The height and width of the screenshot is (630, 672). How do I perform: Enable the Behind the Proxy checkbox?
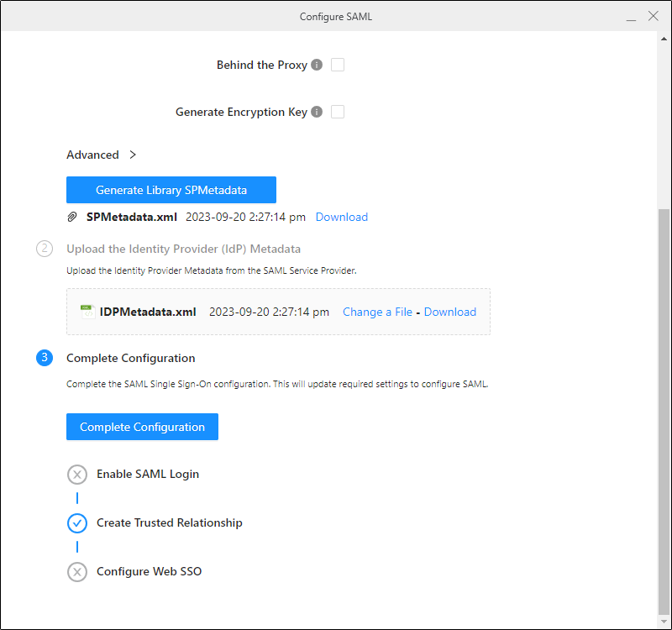point(338,65)
